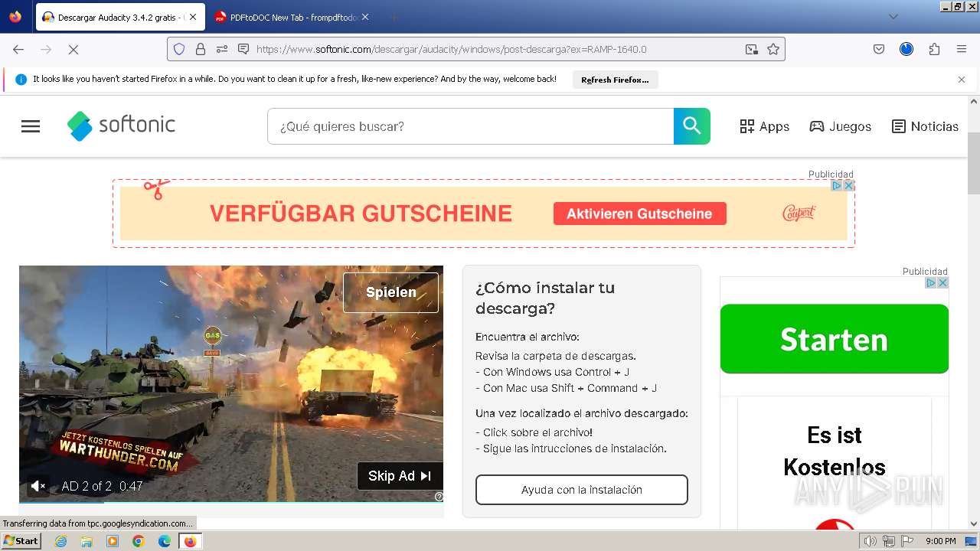Viewport: 980px width, 551px height.
Task: Open Internet Explorer from taskbar
Action: tap(60, 541)
